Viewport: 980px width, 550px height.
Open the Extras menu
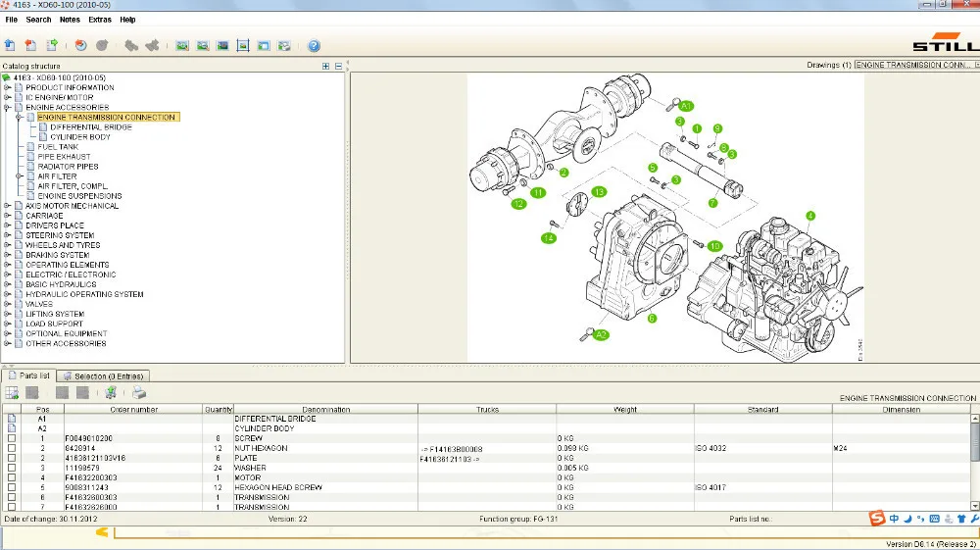point(100,20)
